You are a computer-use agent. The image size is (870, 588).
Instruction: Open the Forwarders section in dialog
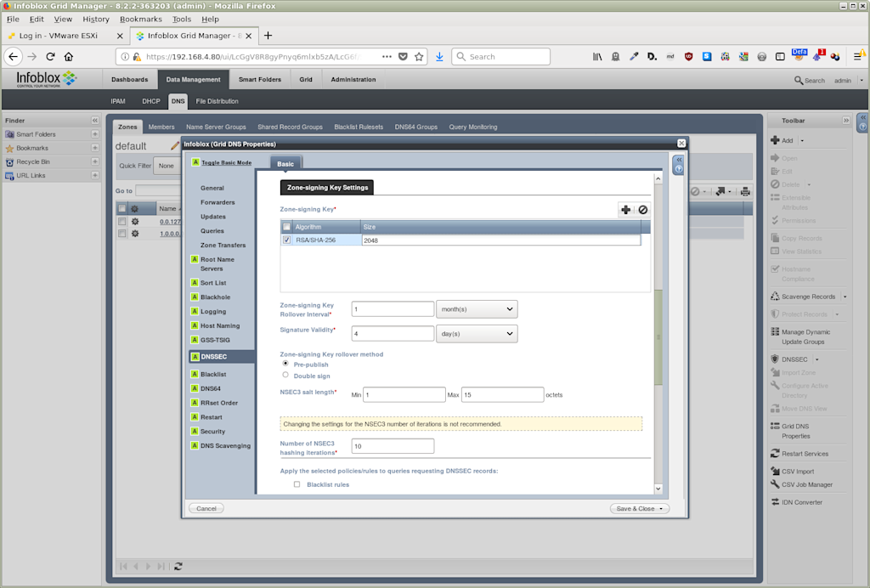pyautogui.click(x=217, y=202)
